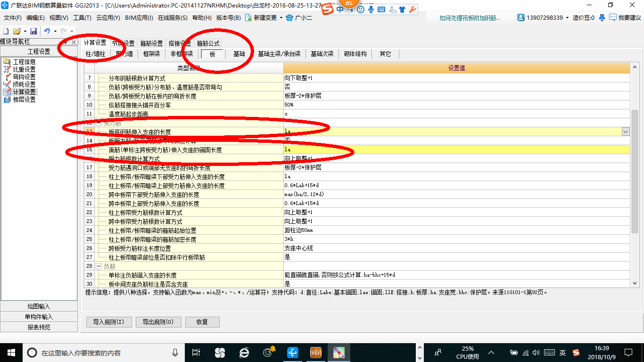Close the 模块导航栏 panel with X

pyautogui.click(x=74, y=42)
